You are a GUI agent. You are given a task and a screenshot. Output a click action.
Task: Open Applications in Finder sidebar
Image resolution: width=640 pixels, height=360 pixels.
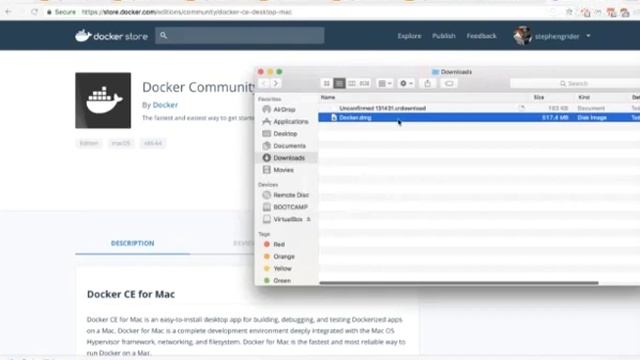[290, 122]
